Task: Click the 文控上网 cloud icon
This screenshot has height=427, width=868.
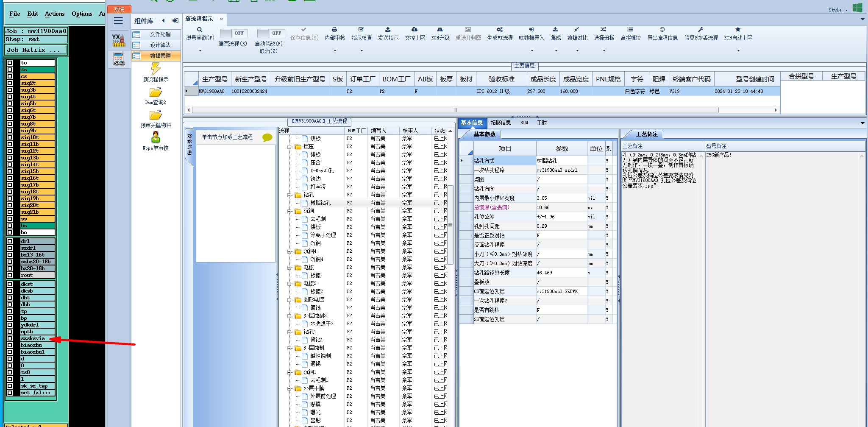Action: tap(415, 30)
